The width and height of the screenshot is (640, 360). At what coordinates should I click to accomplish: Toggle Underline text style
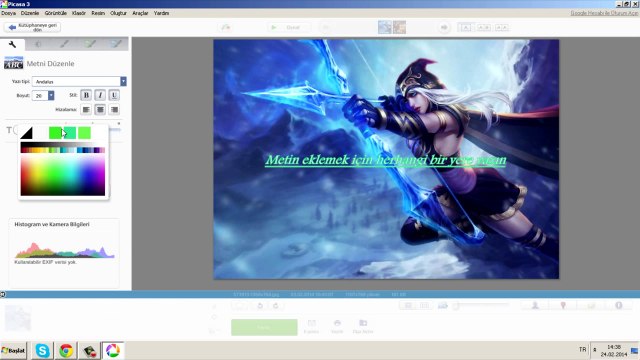(114, 95)
